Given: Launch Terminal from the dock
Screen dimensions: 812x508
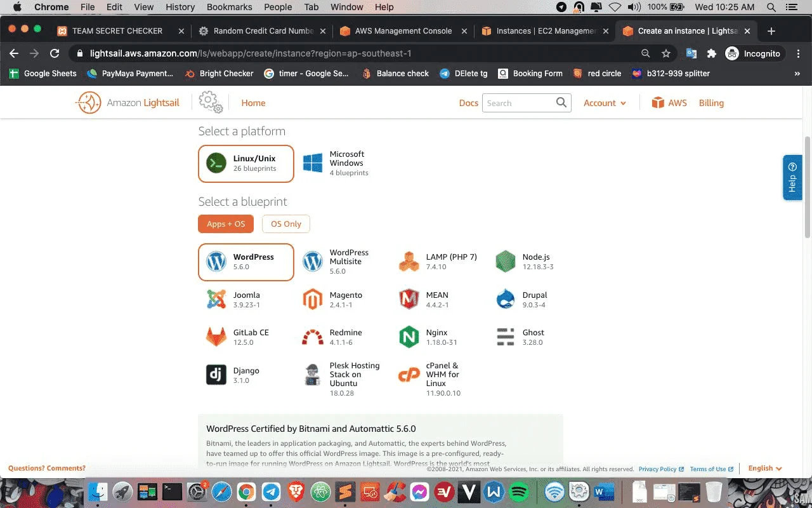Looking at the screenshot, I should [172, 491].
